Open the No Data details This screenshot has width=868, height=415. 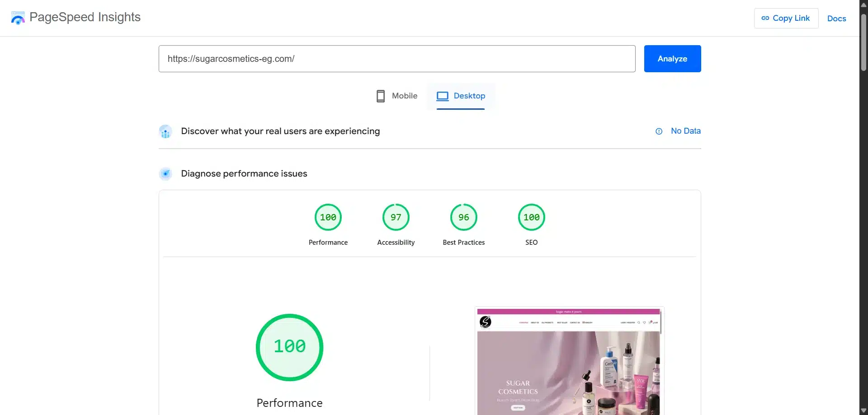(x=685, y=131)
